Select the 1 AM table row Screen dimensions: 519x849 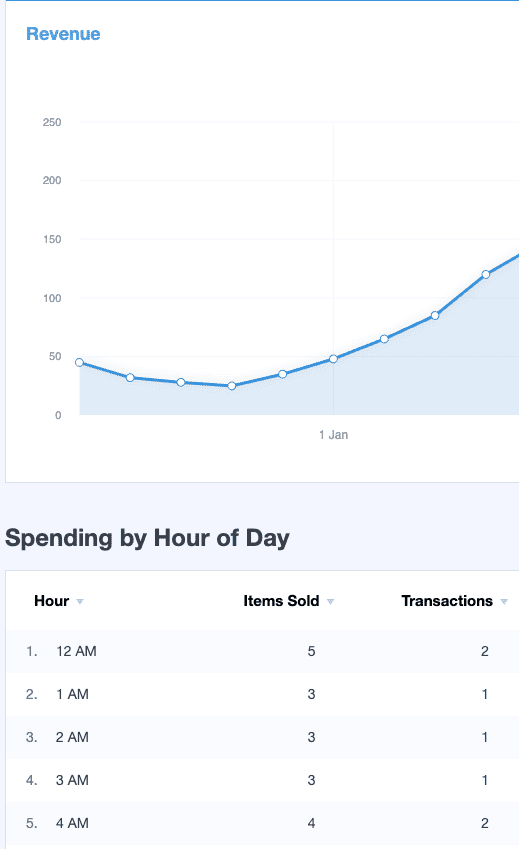262,694
